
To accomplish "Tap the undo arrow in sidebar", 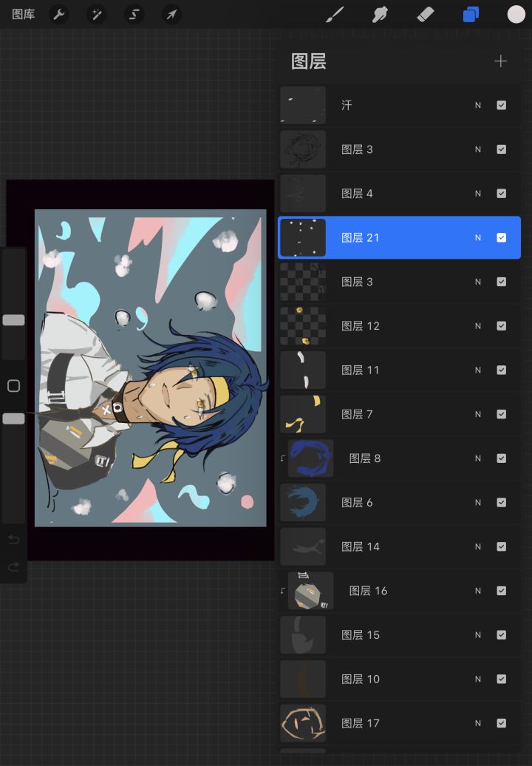I will click(13, 539).
